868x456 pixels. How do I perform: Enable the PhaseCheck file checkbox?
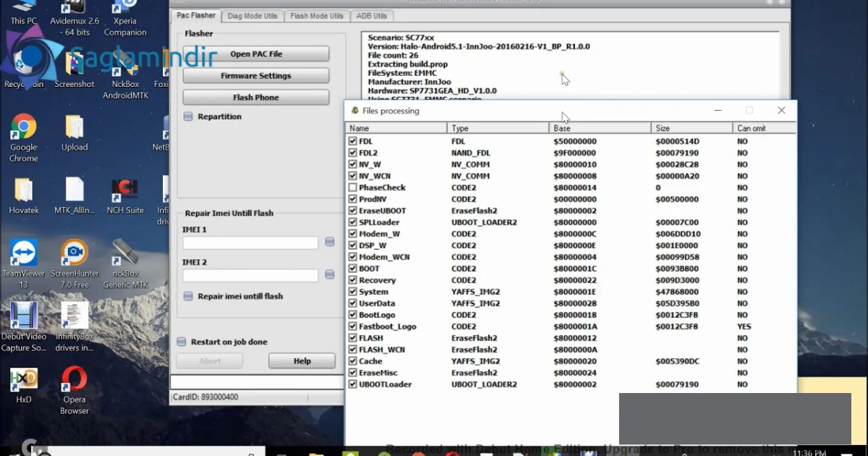(x=352, y=187)
